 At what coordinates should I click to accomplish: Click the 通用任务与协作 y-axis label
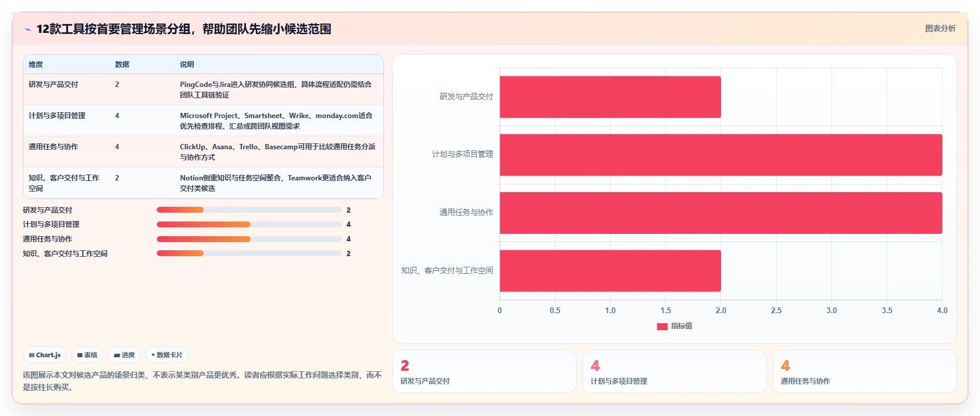pos(466,213)
